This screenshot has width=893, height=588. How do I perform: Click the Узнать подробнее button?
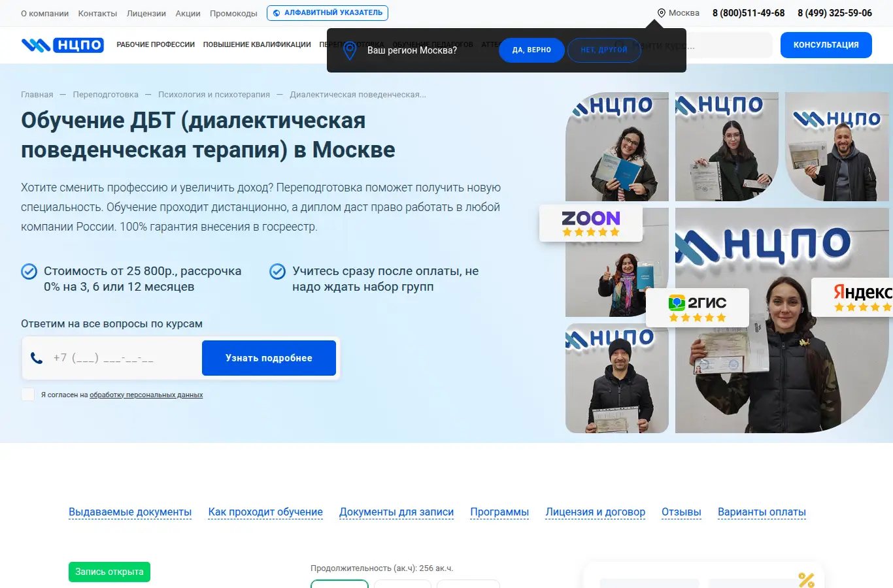coord(269,358)
